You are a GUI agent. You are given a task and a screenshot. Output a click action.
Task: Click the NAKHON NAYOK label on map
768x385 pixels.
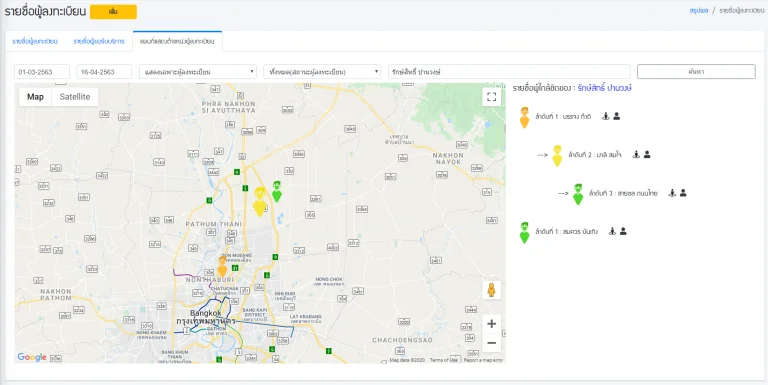(447, 158)
